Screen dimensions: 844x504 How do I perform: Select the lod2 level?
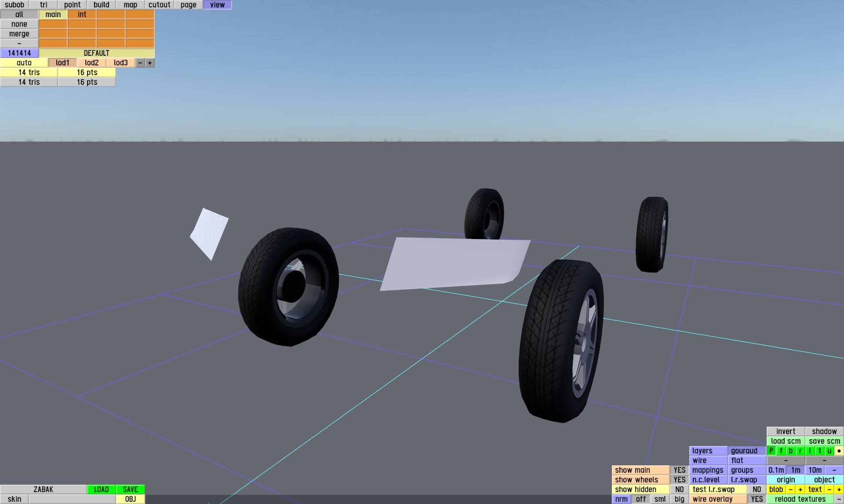91,63
